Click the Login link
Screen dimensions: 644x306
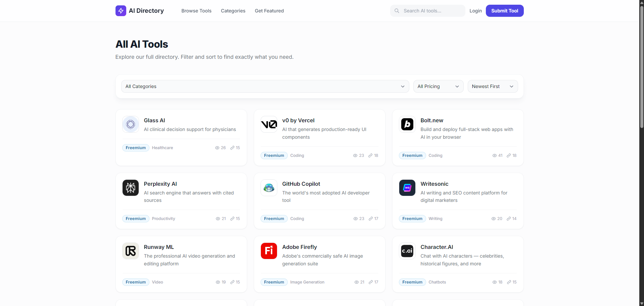coord(475,11)
